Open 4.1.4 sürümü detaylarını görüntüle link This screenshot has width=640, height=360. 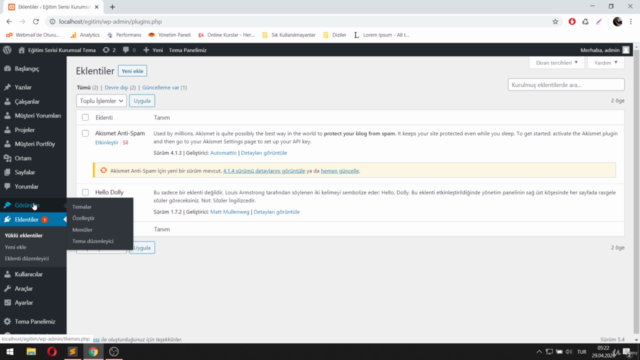pyautogui.click(x=264, y=171)
